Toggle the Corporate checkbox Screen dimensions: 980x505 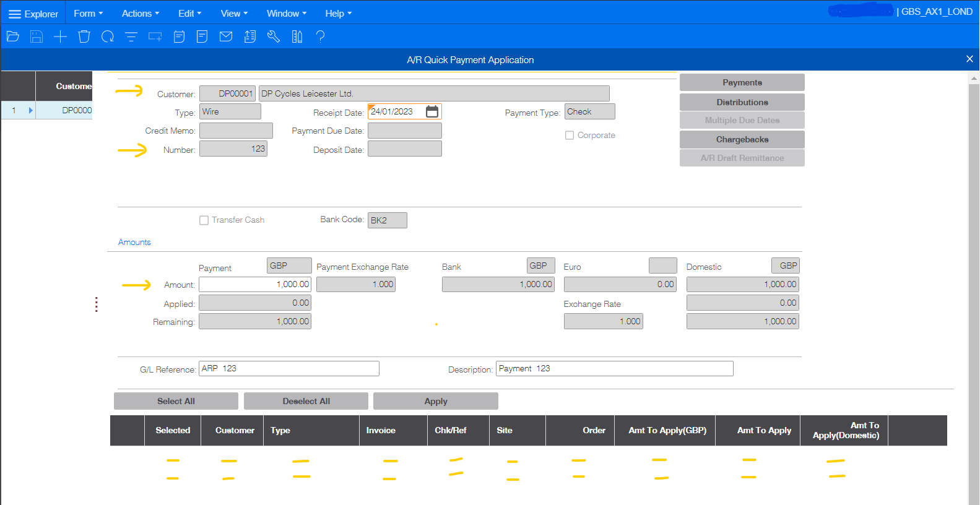pos(570,136)
